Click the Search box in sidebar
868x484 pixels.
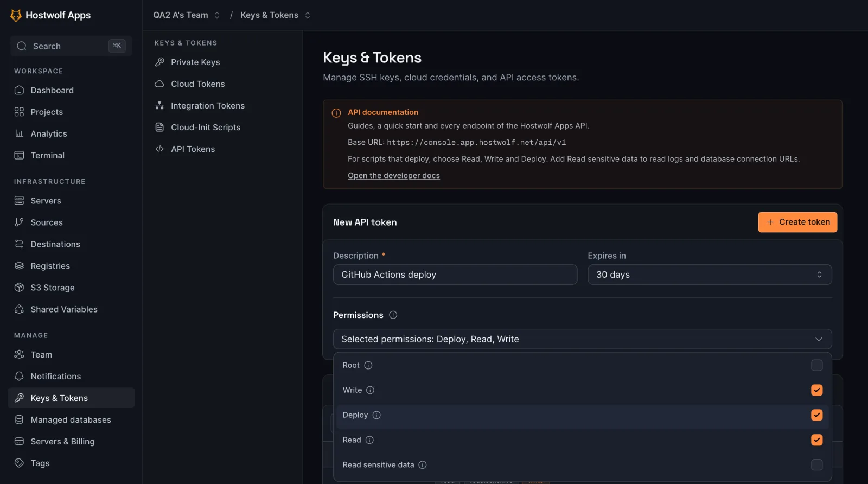click(71, 46)
